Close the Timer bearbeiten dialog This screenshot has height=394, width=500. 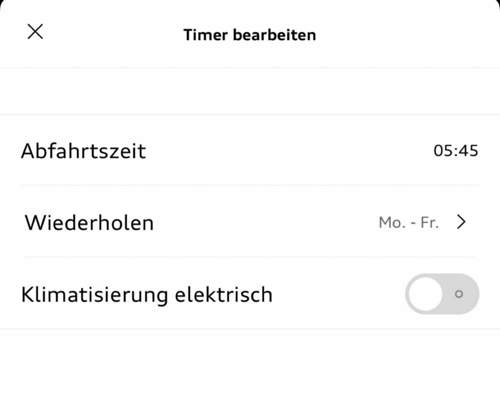pos(35,32)
